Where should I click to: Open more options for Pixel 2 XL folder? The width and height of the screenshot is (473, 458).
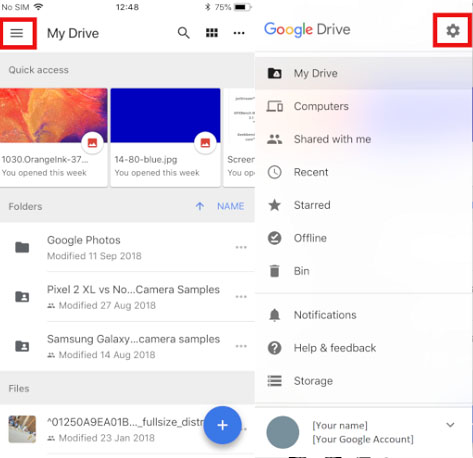[241, 297]
